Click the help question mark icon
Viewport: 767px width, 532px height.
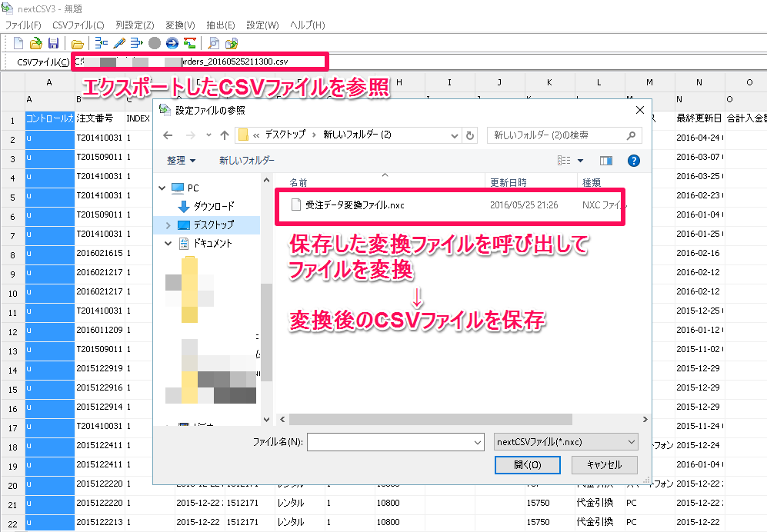tap(633, 161)
